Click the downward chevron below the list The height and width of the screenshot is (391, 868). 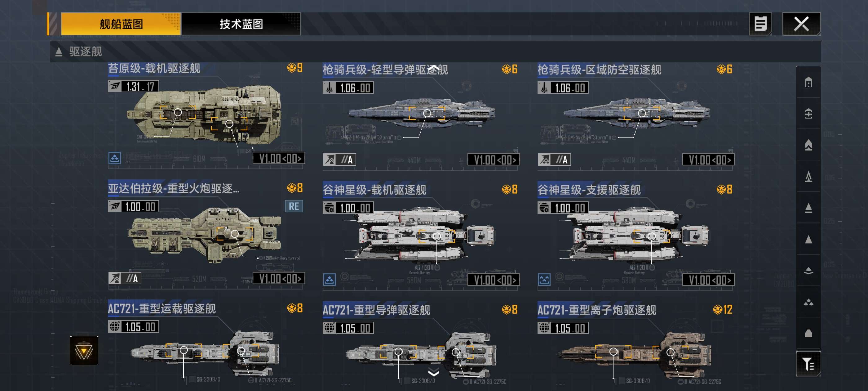434,372
